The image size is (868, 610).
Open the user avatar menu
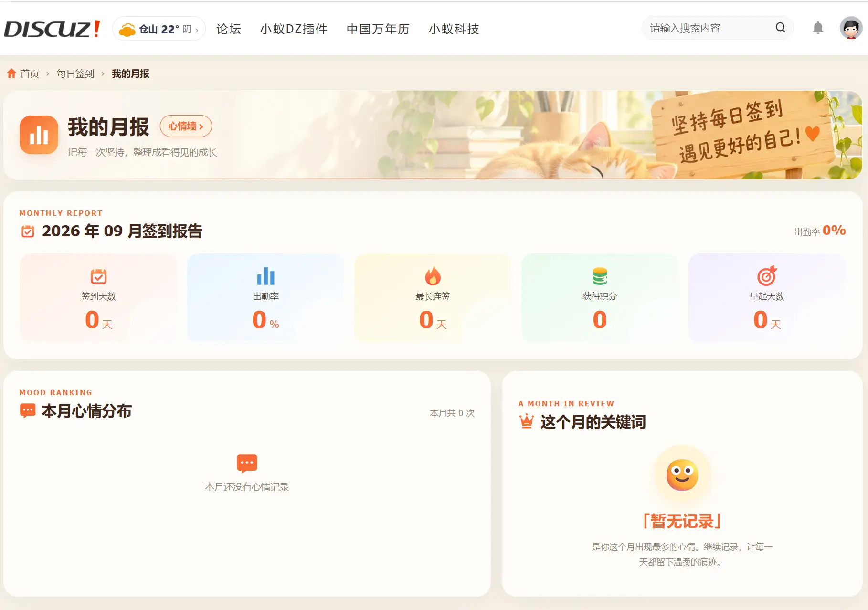click(851, 28)
